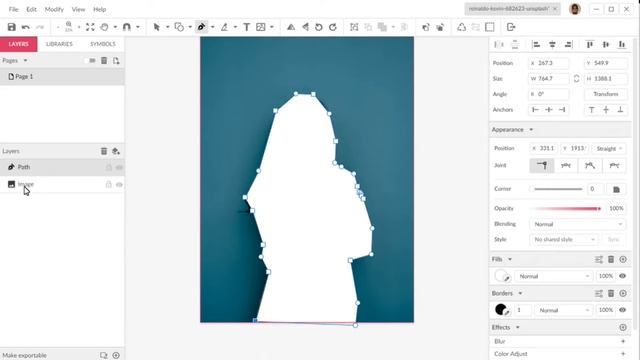Select the Pan hand tool
The height and width of the screenshot is (360, 640).
pyautogui.click(x=104, y=27)
